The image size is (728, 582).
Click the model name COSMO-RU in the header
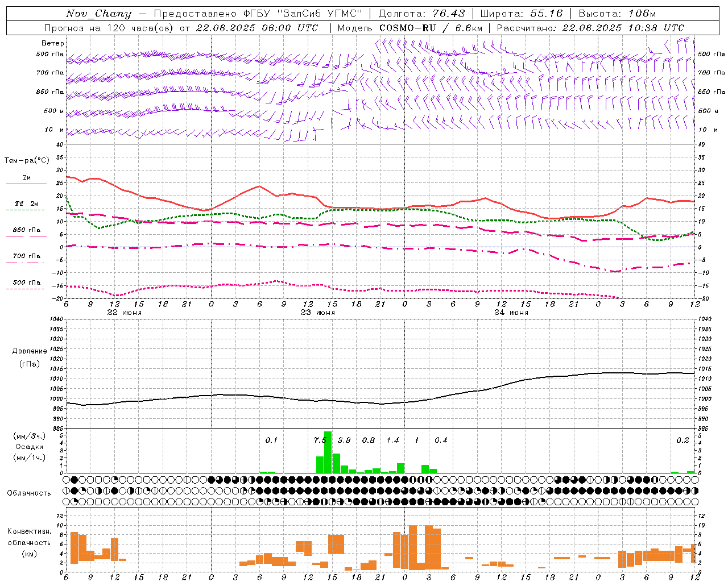[x=408, y=28]
